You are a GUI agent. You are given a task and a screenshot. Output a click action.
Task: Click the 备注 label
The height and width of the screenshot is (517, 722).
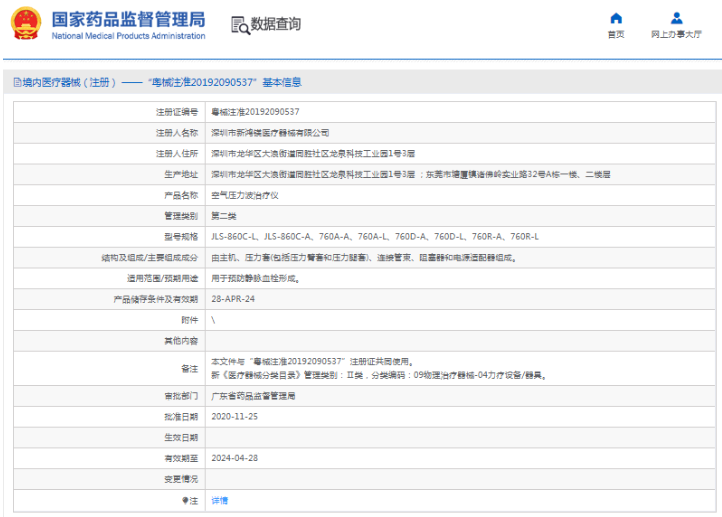[x=189, y=369]
